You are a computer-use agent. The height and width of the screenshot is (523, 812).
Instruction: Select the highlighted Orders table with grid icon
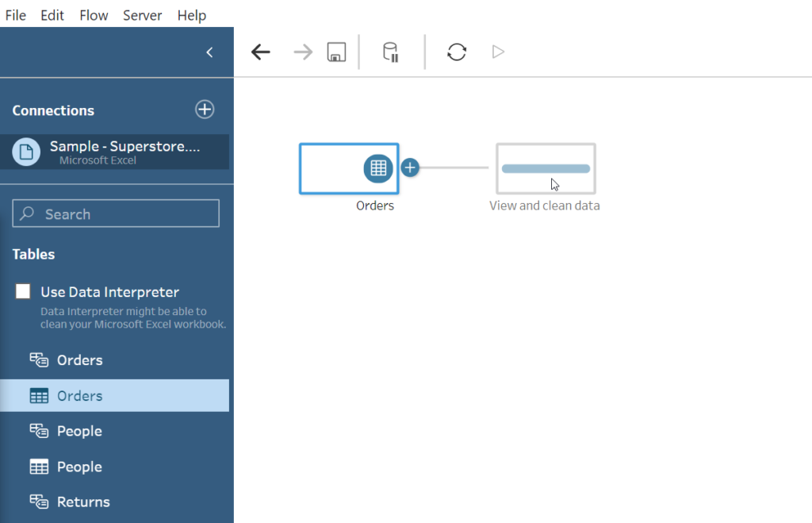coord(114,395)
